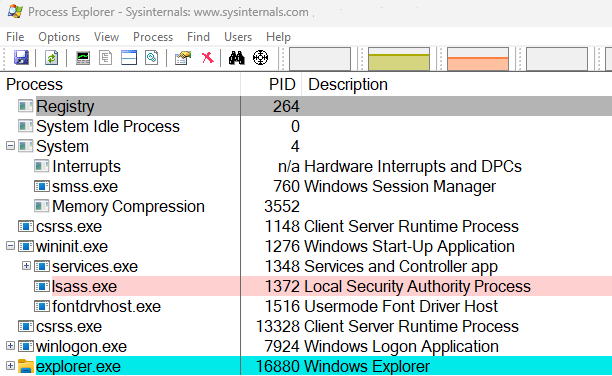This screenshot has width=612, height=376.
Task: Open the process Properties toolbar icon
Action: click(183, 58)
